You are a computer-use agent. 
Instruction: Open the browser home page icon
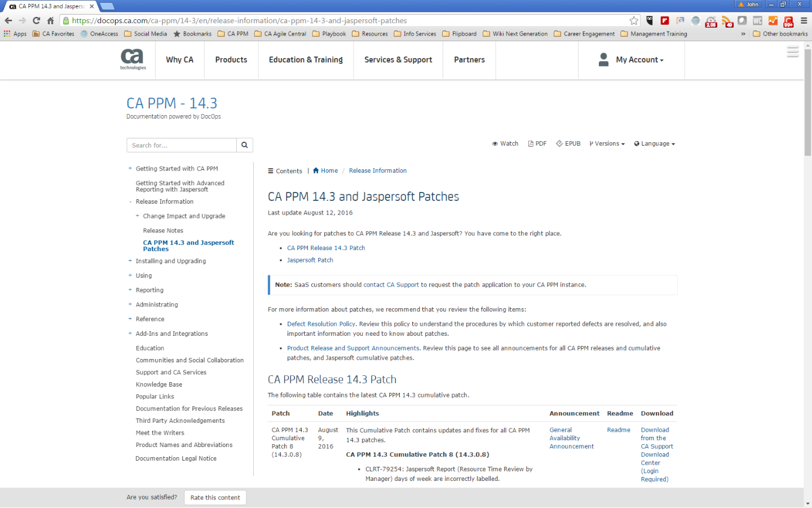coord(50,20)
